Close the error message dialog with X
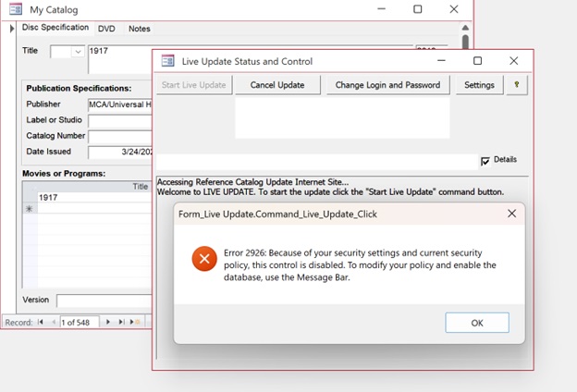577x392 pixels. tap(511, 214)
